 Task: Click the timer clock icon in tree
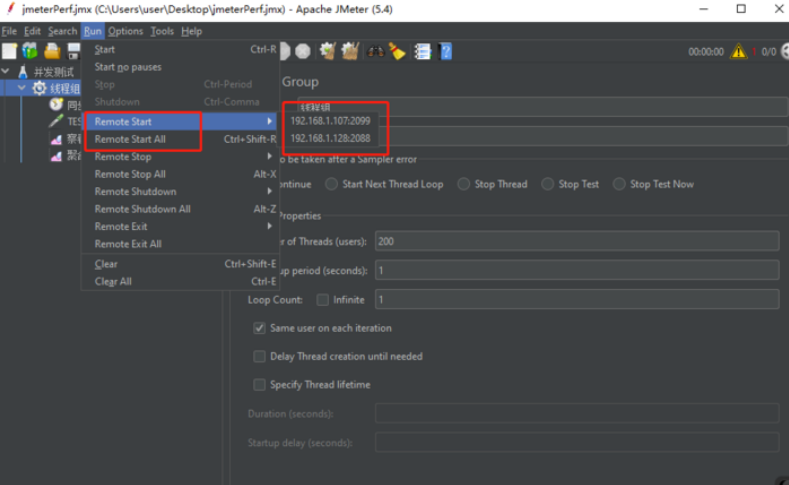click(x=56, y=104)
